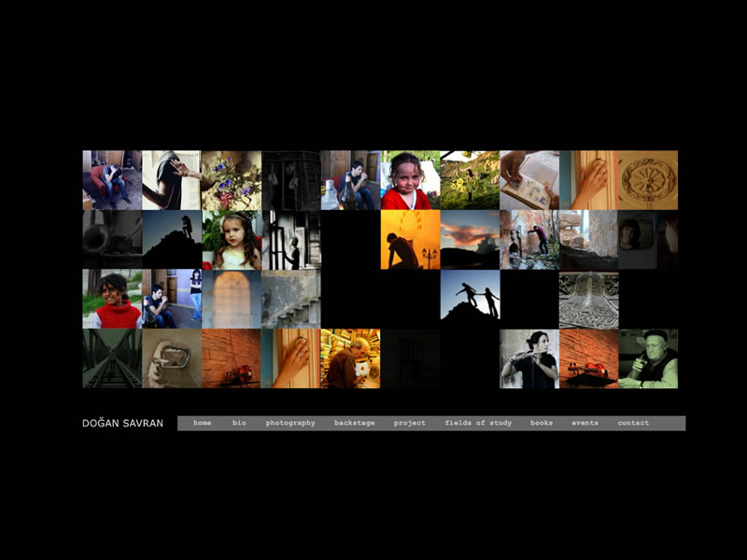The width and height of the screenshot is (747, 560).
Task: Open photo of smiling girl in red cardigan
Action: [x=410, y=180]
